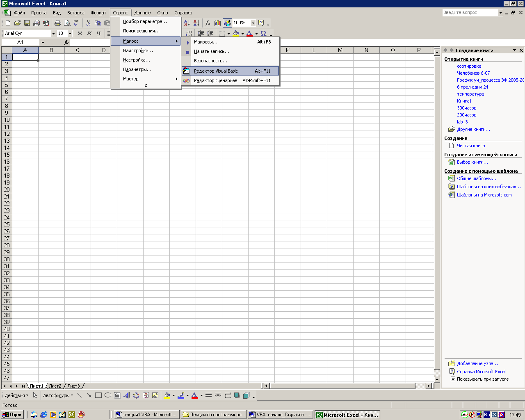Uncheck 'Показывать при запуске' checkbox
Viewport: 525px width, 420px height.
pos(453,379)
